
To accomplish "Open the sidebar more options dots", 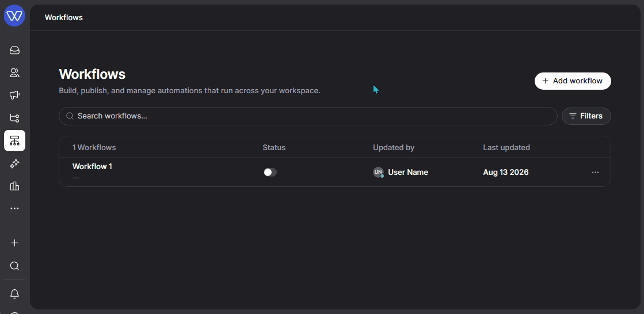I will pyautogui.click(x=14, y=209).
